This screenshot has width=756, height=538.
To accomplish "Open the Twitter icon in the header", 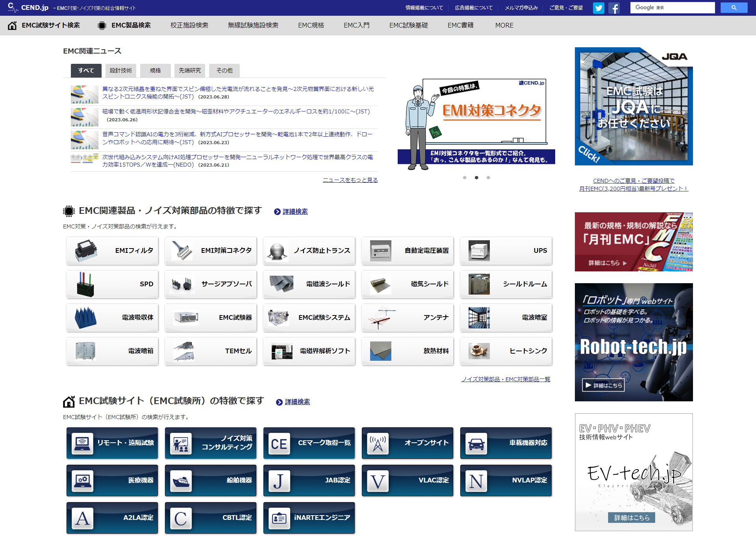I will pyautogui.click(x=598, y=7).
